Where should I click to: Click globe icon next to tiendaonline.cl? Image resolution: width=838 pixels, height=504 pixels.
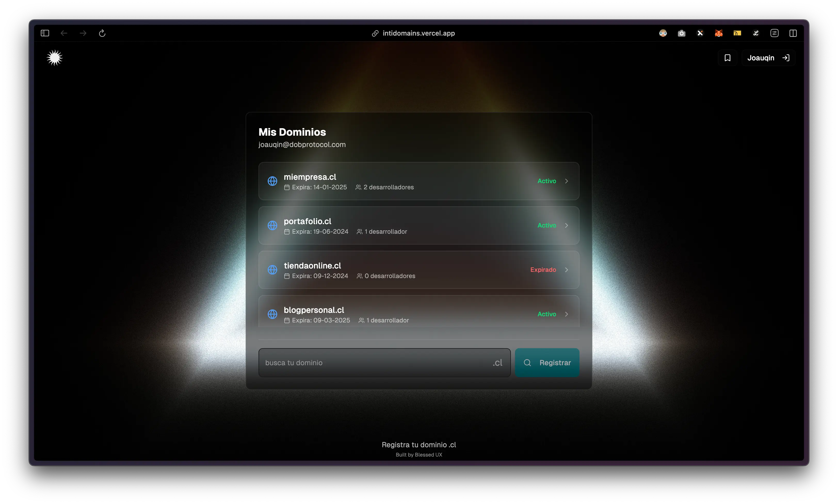[x=272, y=270]
